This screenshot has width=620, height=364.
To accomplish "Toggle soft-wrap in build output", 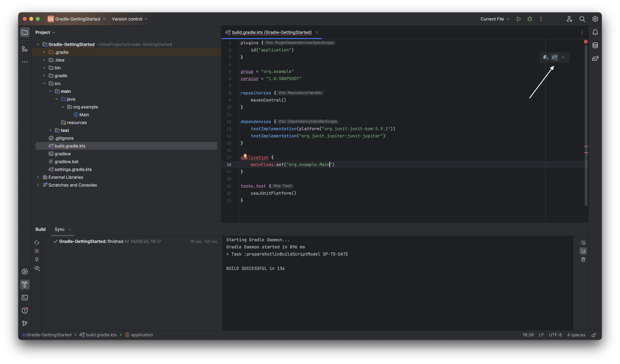I will tap(583, 243).
